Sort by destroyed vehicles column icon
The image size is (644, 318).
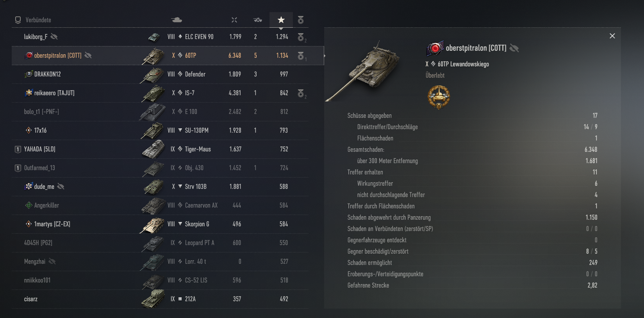pos(258,20)
